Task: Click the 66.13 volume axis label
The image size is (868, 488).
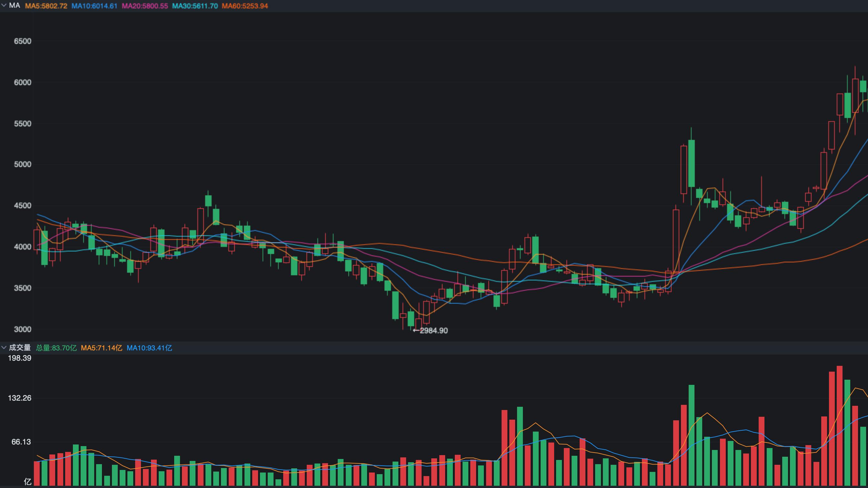Action: tap(21, 442)
